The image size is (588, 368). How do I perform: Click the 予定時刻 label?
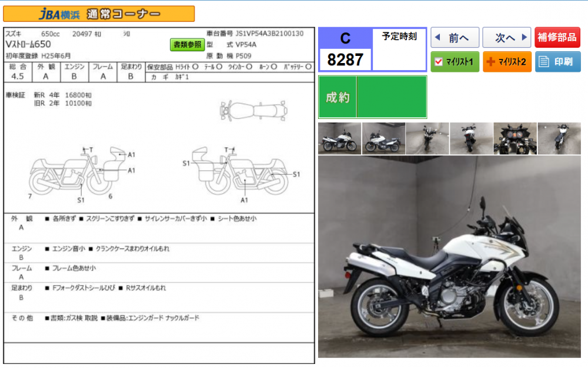pyautogui.click(x=399, y=37)
